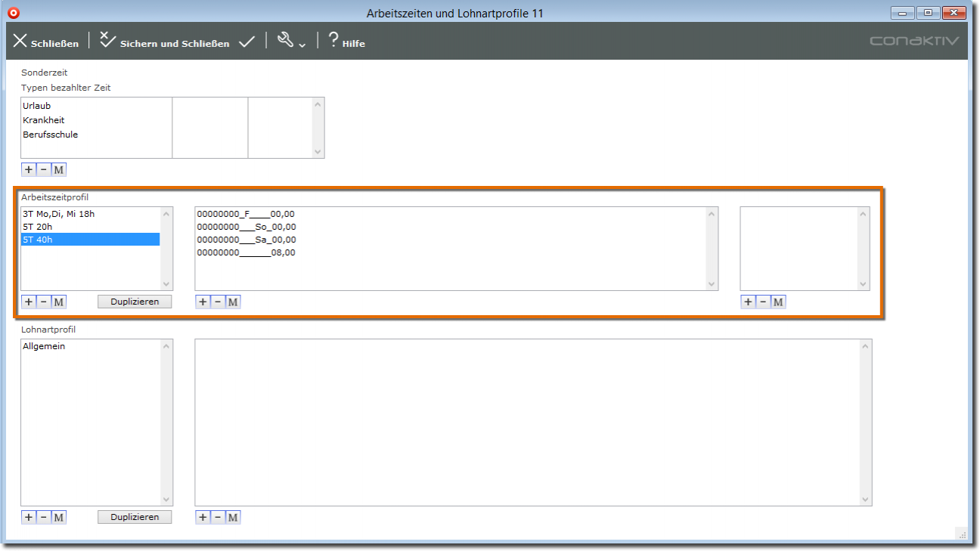Select the 3T Mo,Di, Mi 18h profile

(58, 214)
